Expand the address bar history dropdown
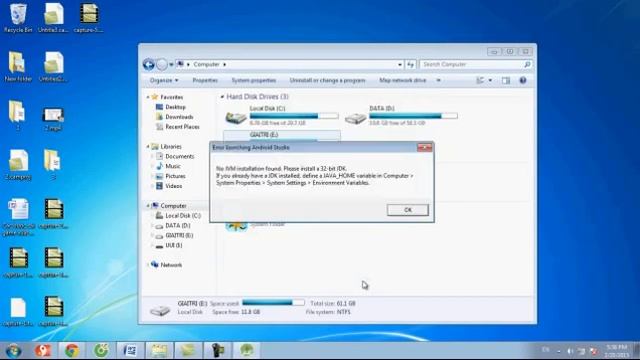Image resolution: width=640 pixels, height=360 pixels. click(400, 64)
